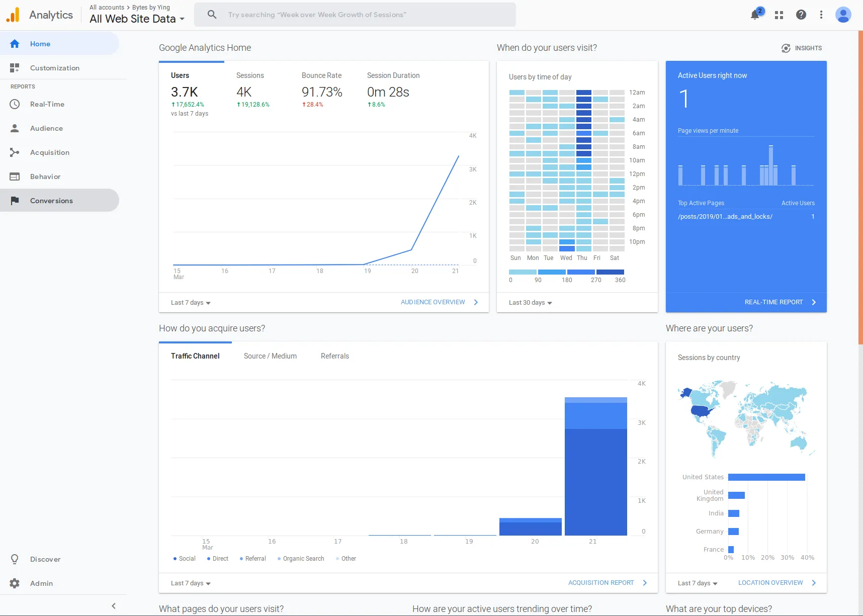Click the Acquisition arrows icon
This screenshot has height=616, width=863.
(15, 152)
